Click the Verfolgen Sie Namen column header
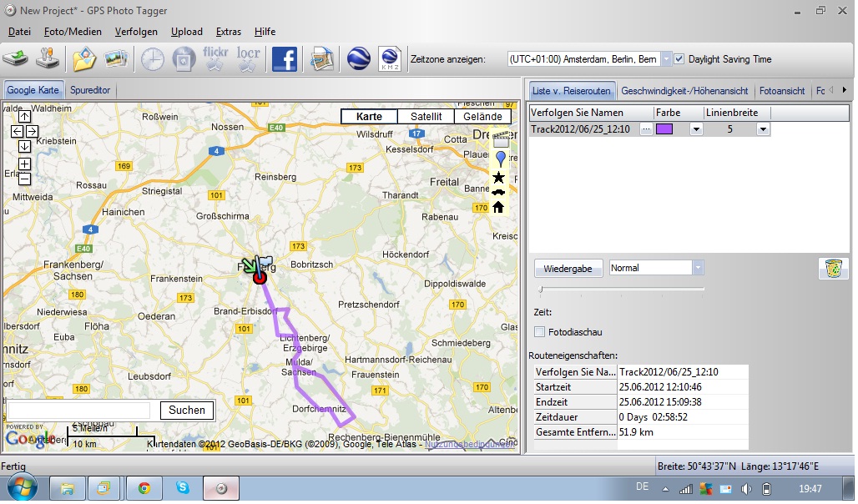Image resolution: width=858 pixels, height=504 pixels. 592,113
